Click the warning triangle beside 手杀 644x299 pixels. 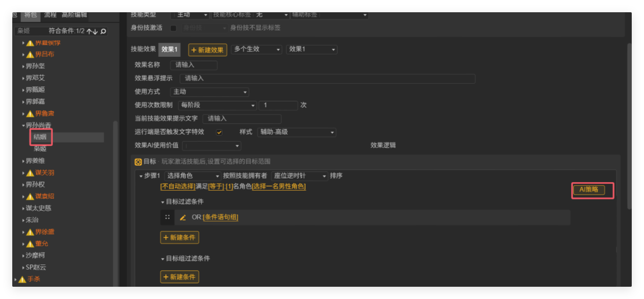coord(22,279)
